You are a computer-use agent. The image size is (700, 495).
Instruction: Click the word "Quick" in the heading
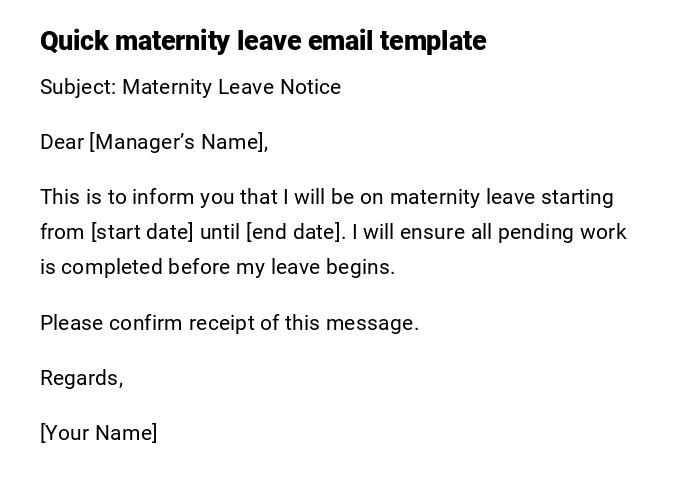75,41
